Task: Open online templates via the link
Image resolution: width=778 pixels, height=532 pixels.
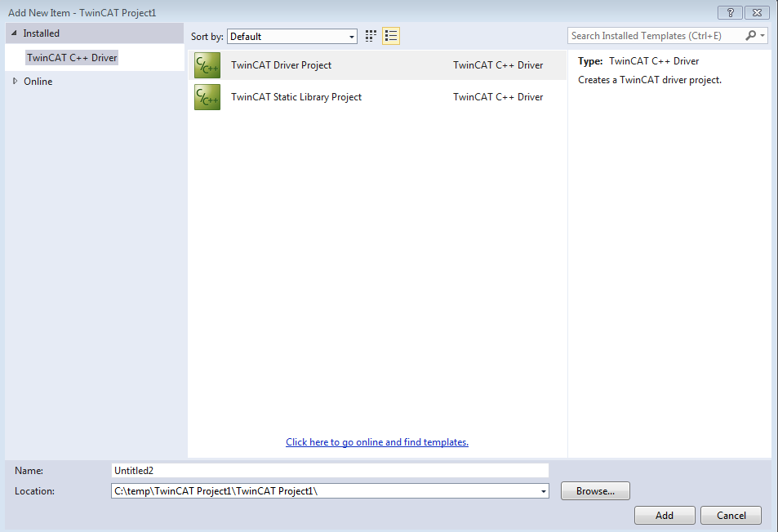Action: [x=376, y=441]
